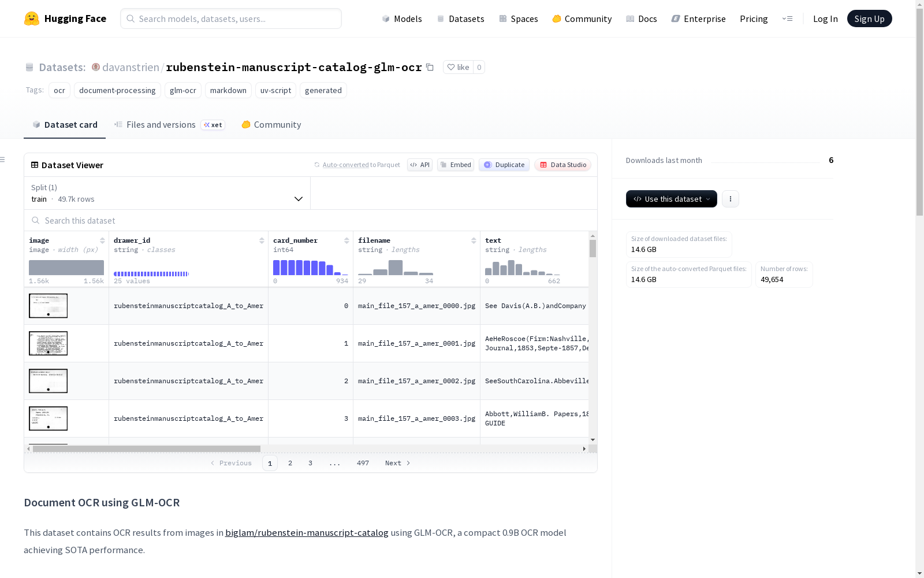Select the Dataset card tab
The width and height of the screenshot is (924, 578).
pyautogui.click(x=65, y=124)
